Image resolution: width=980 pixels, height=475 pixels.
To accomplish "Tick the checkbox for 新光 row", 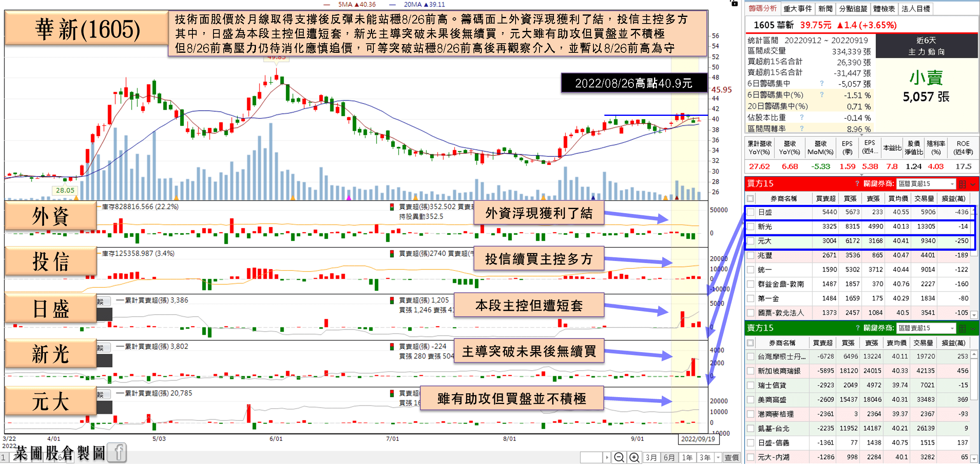I will 751,227.
